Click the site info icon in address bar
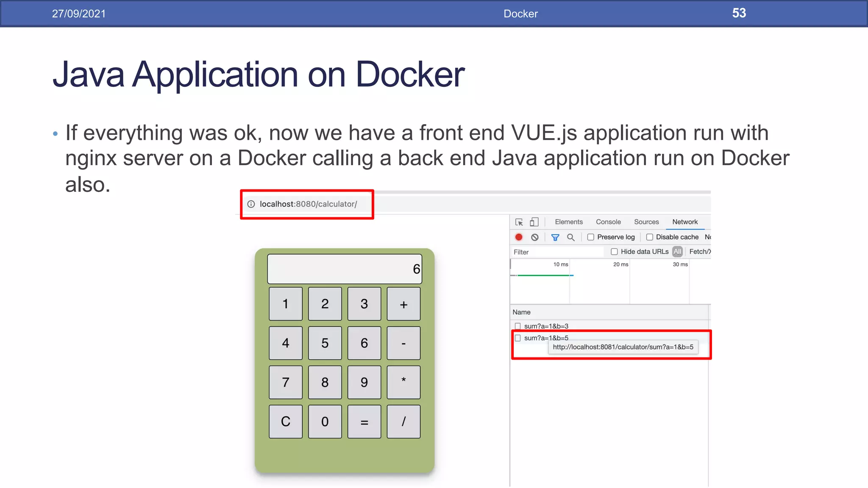This screenshot has height=488, width=868. (x=251, y=204)
